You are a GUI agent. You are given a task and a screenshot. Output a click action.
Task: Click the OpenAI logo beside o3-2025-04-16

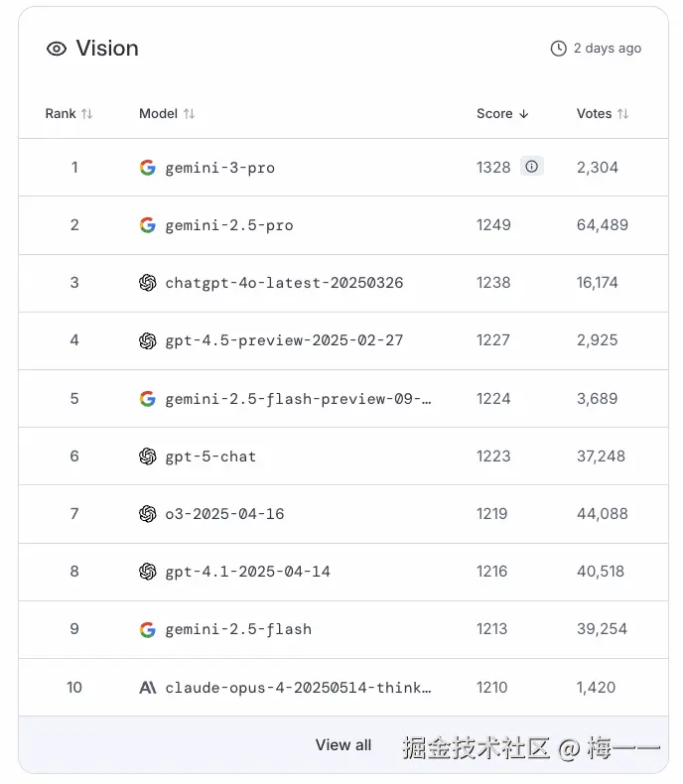pyautogui.click(x=148, y=514)
